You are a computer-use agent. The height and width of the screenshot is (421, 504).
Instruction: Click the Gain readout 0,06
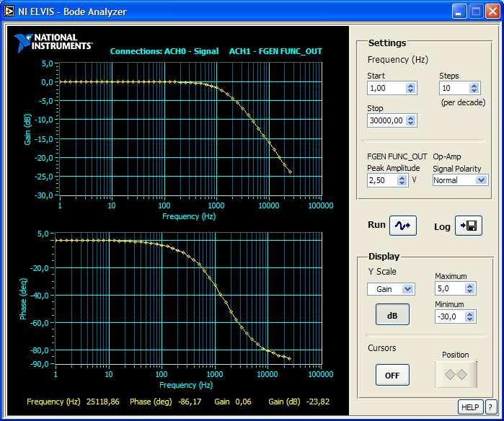pyautogui.click(x=243, y=402)
